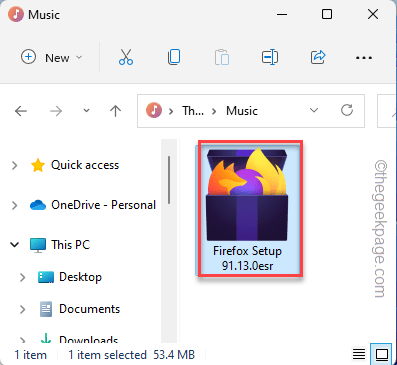The width and height of the screenshot is (397, 365).
Task: Expand the Quick access tree node
Action: [15, 165]
